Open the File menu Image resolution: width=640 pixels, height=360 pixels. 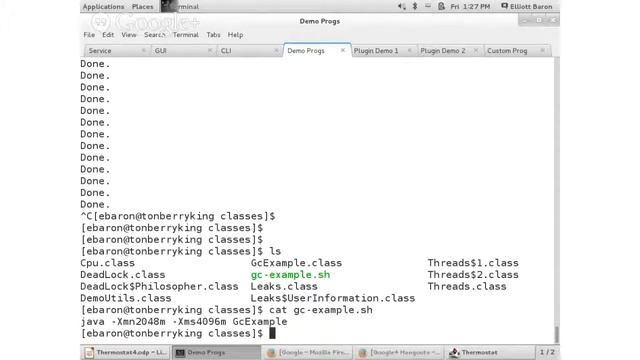(x=89, y=35)
